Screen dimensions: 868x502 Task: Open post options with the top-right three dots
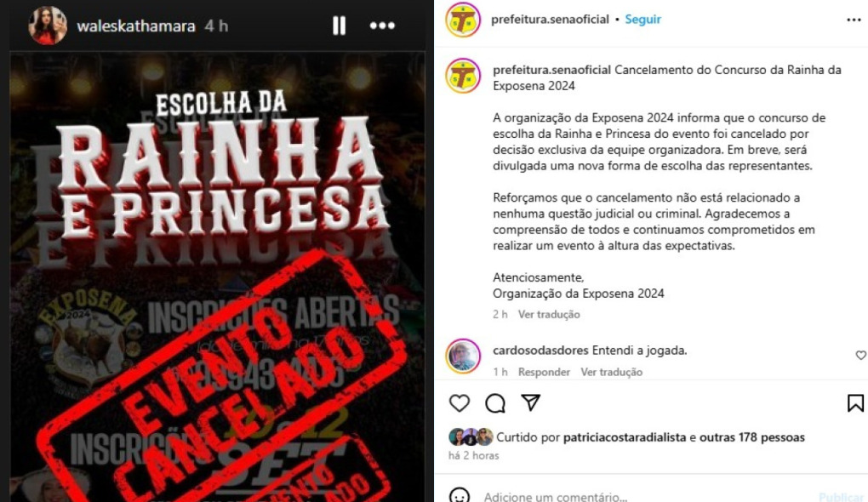click(854, 20)
